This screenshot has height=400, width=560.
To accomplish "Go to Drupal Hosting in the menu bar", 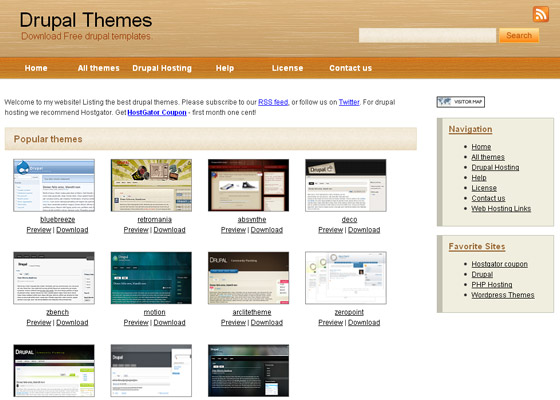I will click(162, 68).
